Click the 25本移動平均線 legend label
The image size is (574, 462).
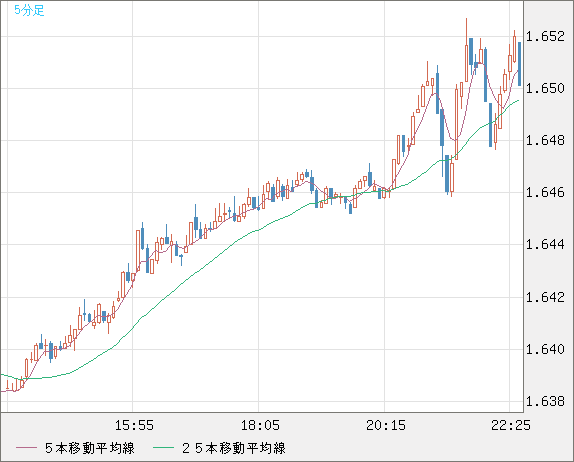(x=234, y=448)
